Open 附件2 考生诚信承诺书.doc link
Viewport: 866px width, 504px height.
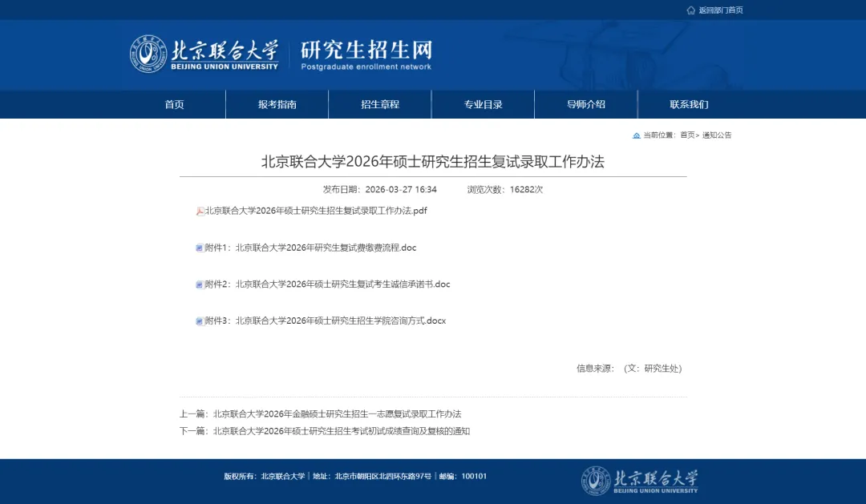[327, 284]
